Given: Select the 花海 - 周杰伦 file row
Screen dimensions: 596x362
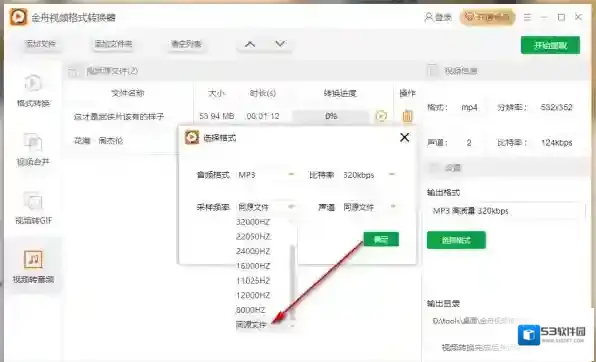Looking at the screenshot, I should [98, 141].
